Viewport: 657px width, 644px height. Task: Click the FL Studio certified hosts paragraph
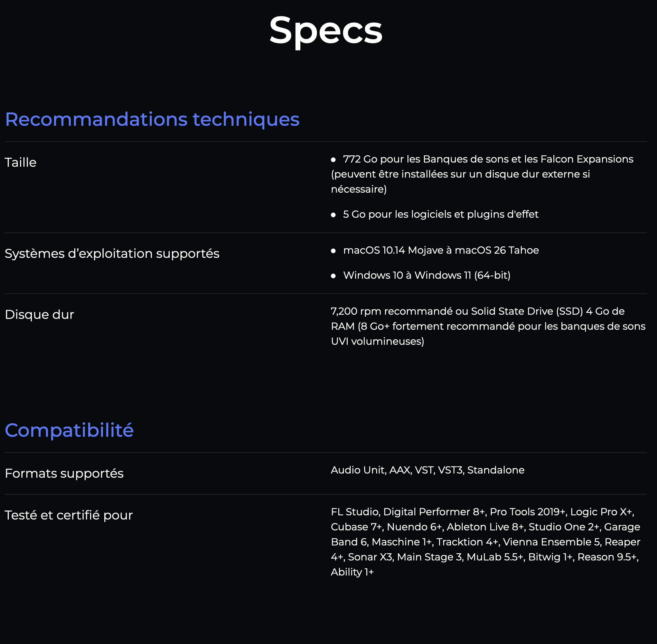(485, 541)
